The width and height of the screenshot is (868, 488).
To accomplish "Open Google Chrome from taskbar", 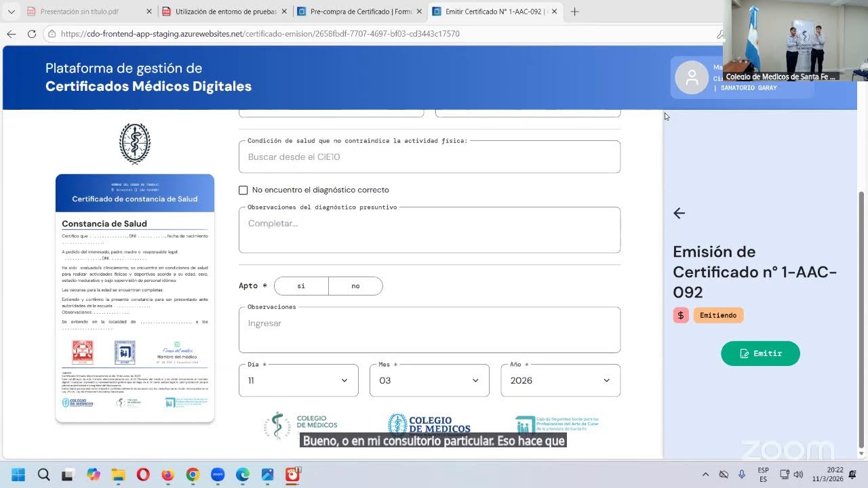I will coord(193,474).
